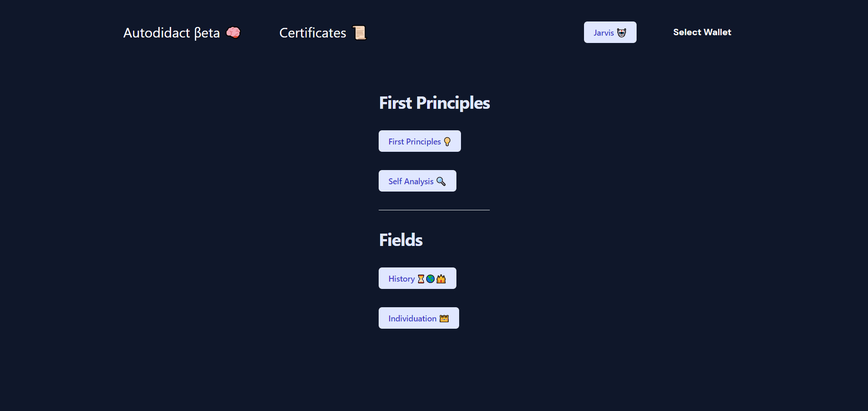The width and height of the screenshot is (868, 411).
Task: Select the Individuation field
Action: [x=419, y=318]
